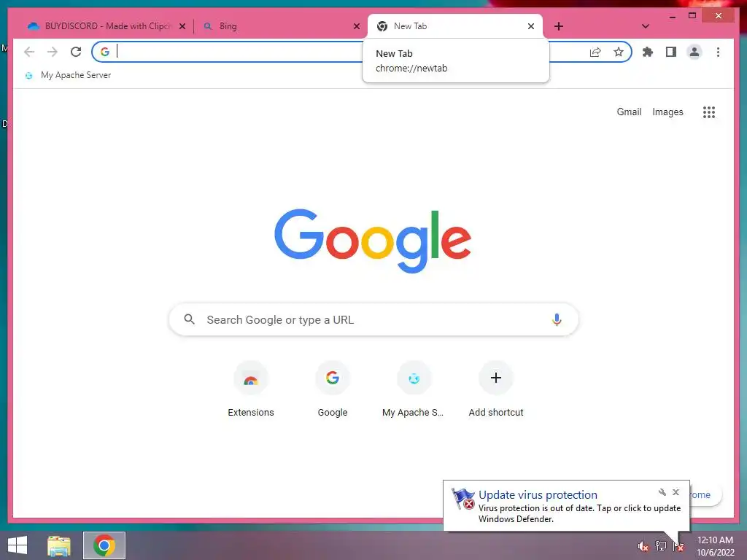Viewport: 747px width, 560px height.
Task: Start voice search with the microphone
Action: point(557,319)
